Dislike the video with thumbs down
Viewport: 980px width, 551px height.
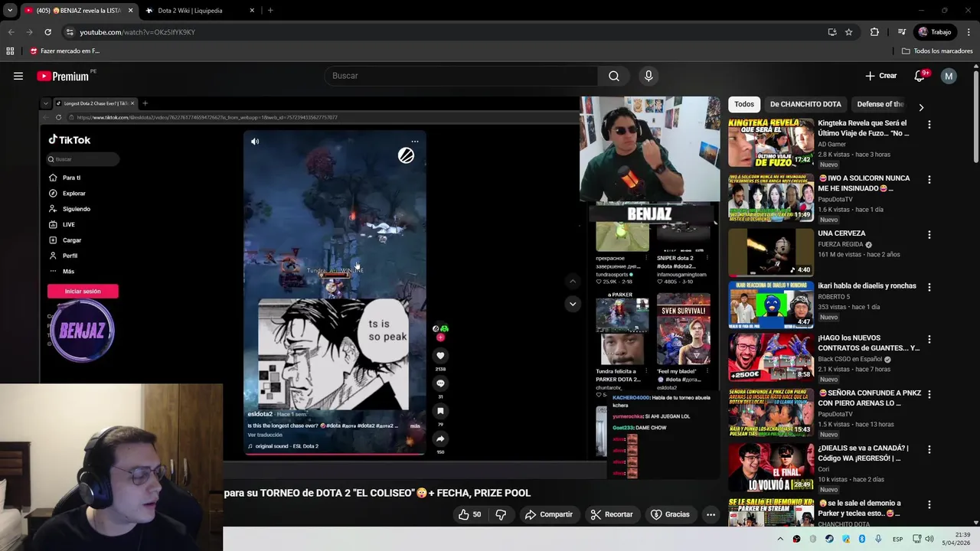(501, 514)
